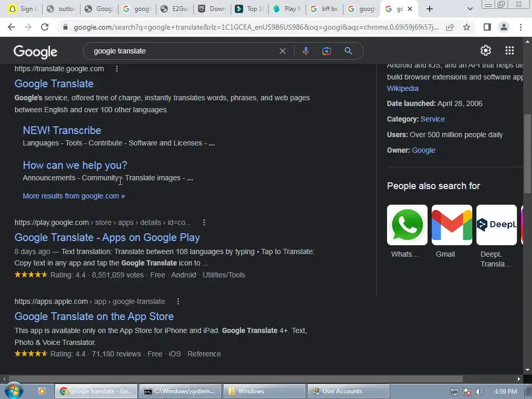Close the active google translate tab

410,9
